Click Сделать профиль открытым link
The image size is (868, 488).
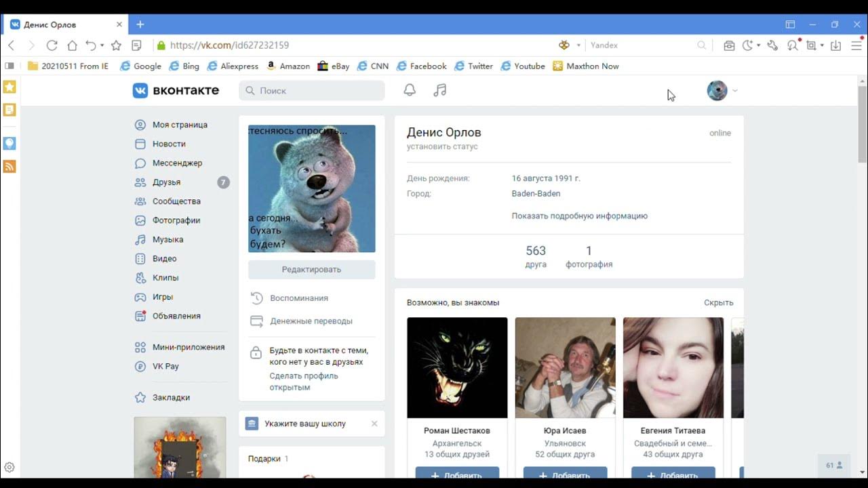pyautogui.click(x=304, y=382)
